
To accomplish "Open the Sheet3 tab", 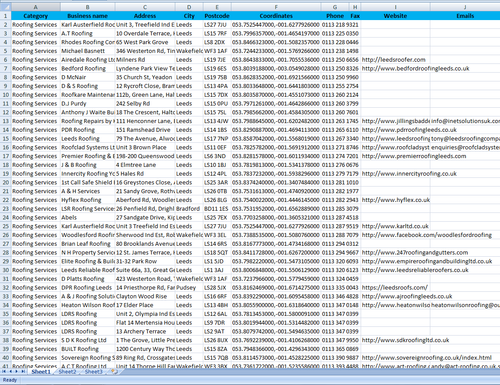I will pos(94,372).
